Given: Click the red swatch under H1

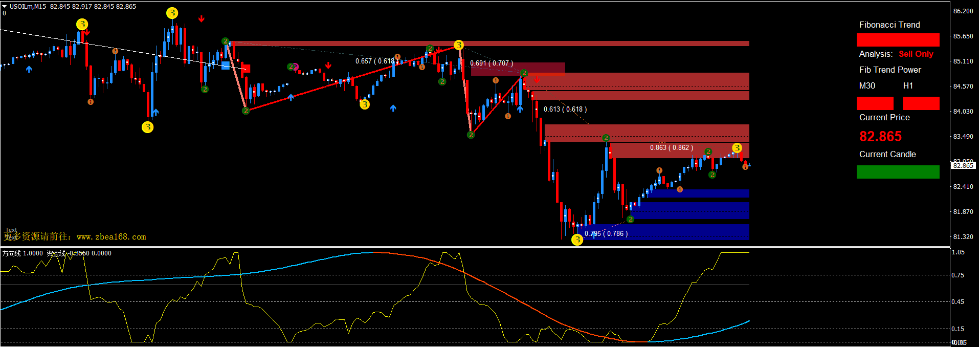Looking at the screenshot, I should coord(921,103).
